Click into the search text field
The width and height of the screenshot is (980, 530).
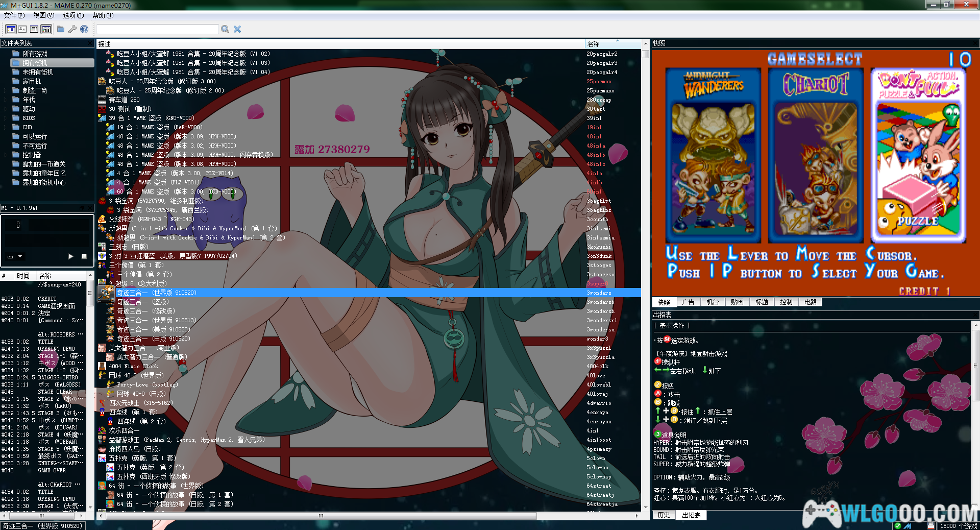pyautogui.click(x=157, y=29)
